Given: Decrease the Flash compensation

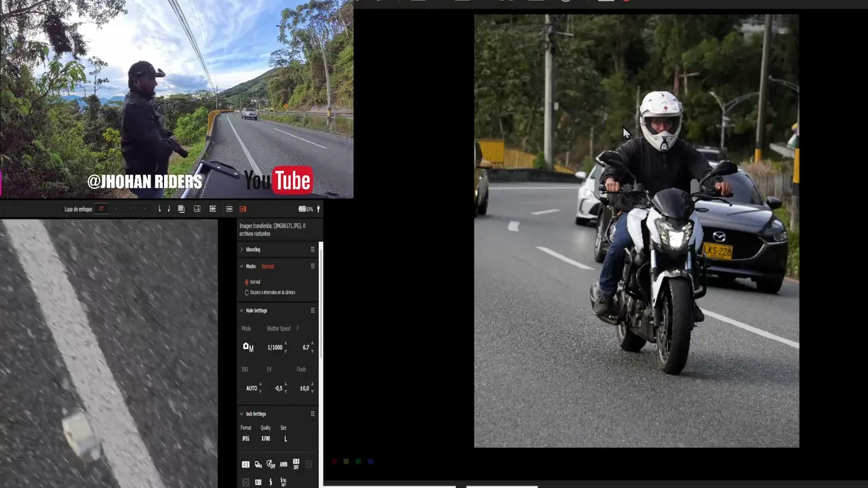Looking at the screenshot, I should 313,392.
